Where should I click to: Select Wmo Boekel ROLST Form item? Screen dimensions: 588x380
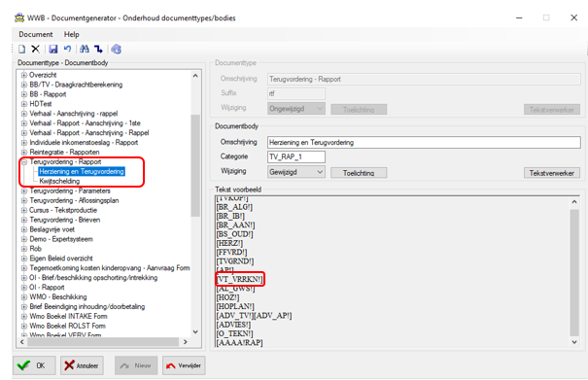coord(67,326)
